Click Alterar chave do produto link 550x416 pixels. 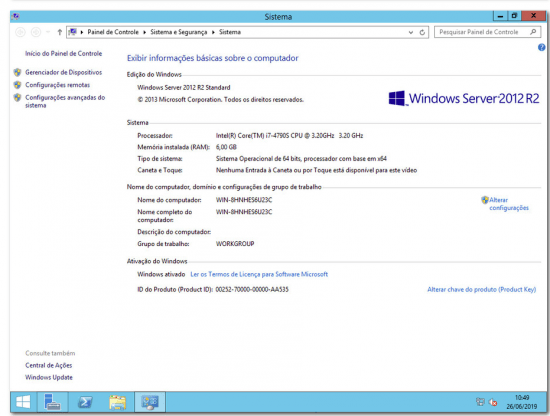pos(481,289)
